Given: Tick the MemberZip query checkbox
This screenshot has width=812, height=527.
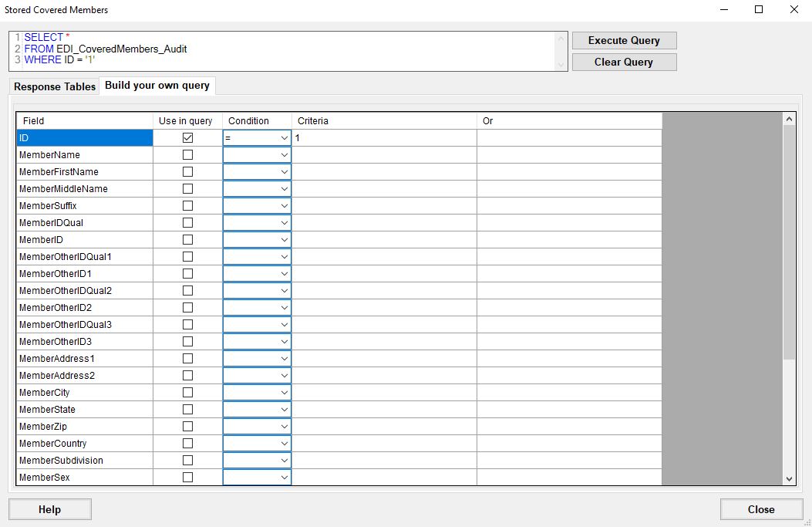Looking at the screenshot, I should 187,427.
